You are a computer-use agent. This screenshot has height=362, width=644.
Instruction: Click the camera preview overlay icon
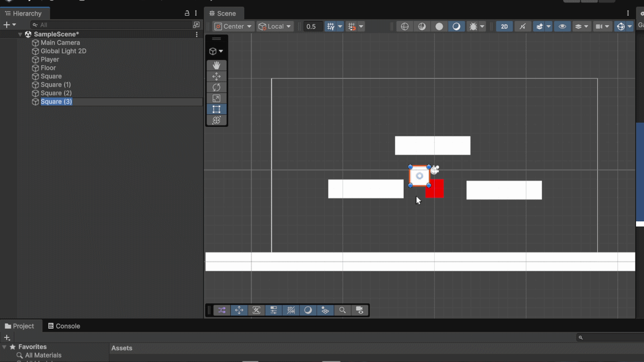click(x=360, y=310)
